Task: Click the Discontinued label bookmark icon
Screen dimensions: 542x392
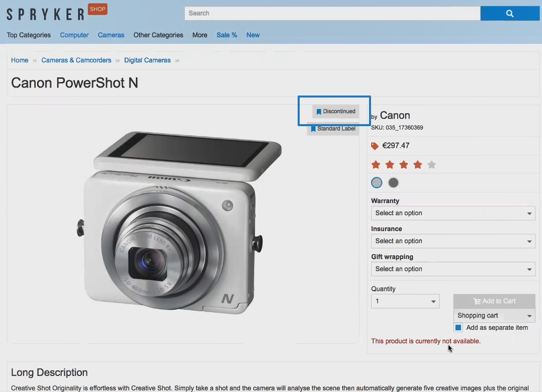Action: click(x=319, y=112)
